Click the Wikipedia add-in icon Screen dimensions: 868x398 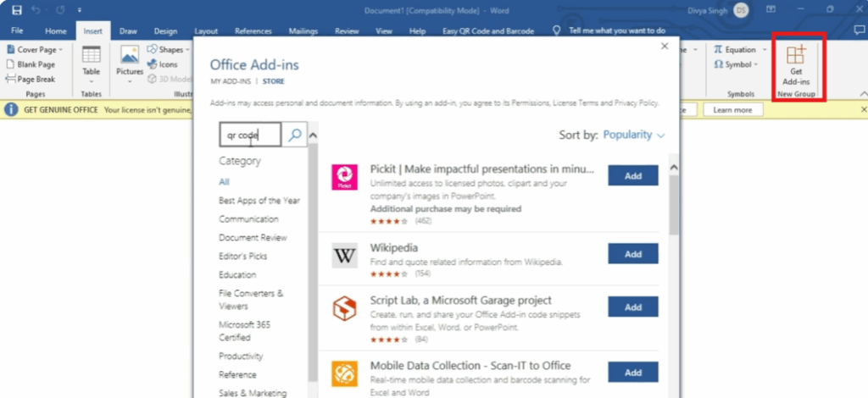[344, 254]
